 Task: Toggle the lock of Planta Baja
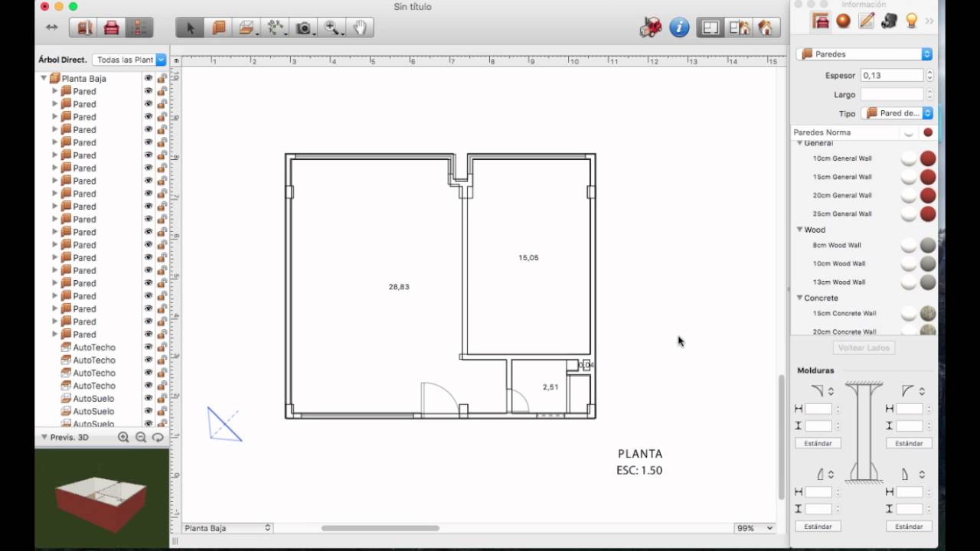(162, 78)
